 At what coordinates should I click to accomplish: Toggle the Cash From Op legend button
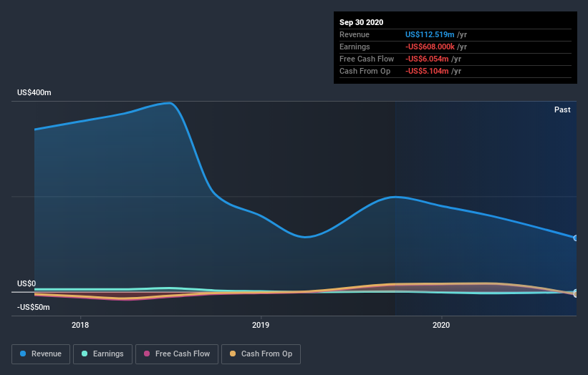coord(261,354)
